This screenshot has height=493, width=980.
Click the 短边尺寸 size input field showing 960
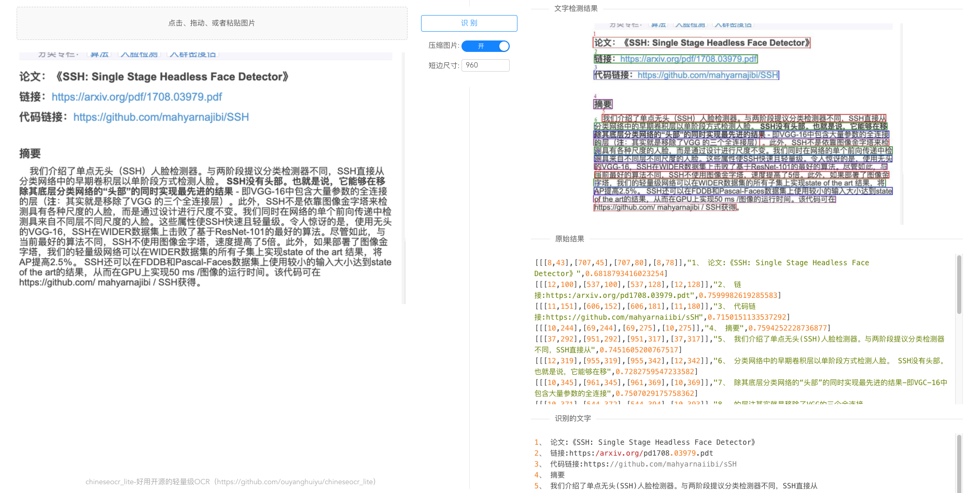click(x=485, y=65)
